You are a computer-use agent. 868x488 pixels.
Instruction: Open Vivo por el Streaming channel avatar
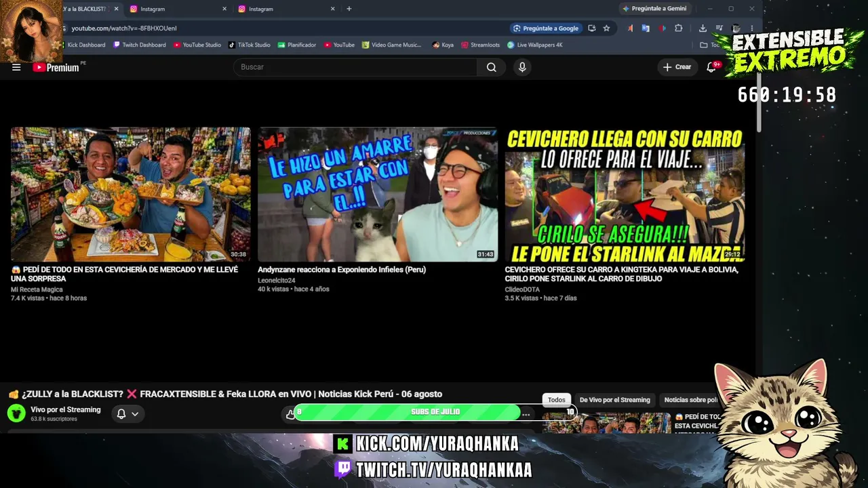point(16,413)
